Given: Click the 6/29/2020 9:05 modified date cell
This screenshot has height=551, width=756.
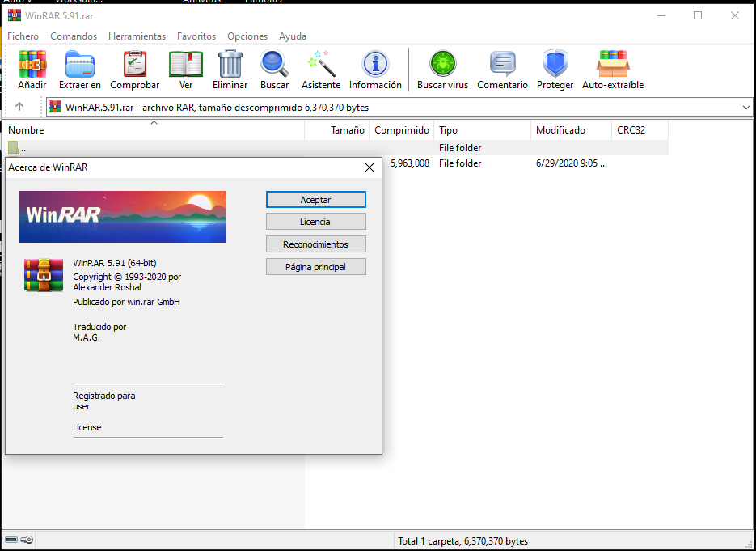Looking at the screenshot, I should click(572, 163).
